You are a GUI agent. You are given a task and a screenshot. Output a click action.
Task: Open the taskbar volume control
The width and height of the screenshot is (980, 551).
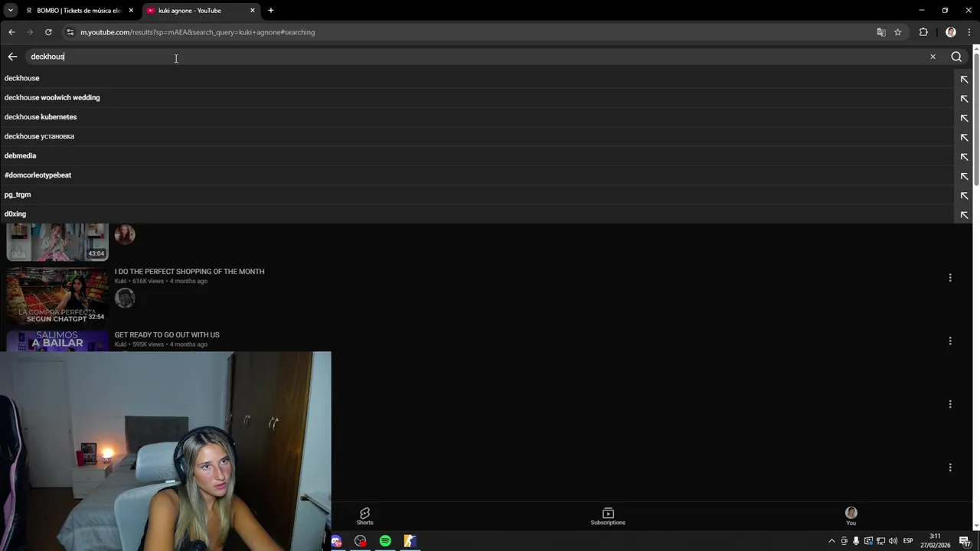pos(893,541)
